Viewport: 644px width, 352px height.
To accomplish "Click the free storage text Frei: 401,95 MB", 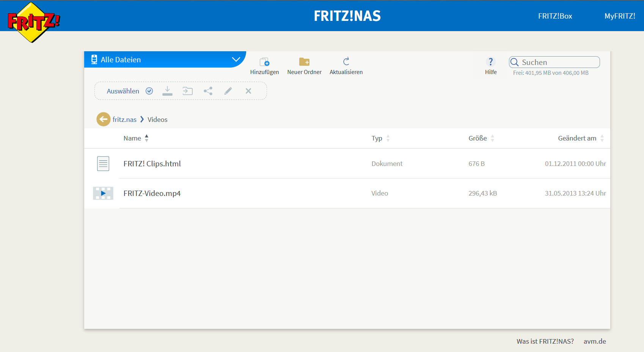I will pyautogui.click(x=551, y=73).
